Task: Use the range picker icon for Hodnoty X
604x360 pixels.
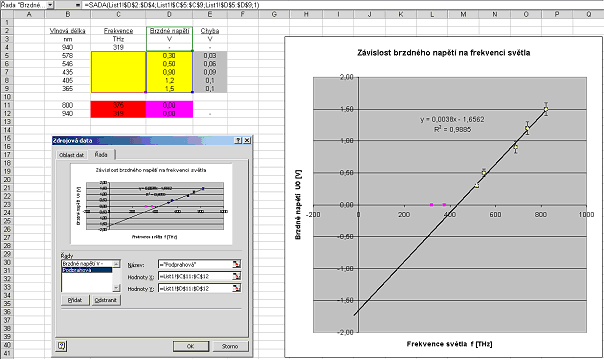Action: pyautogui.click(x=236, y=276)
